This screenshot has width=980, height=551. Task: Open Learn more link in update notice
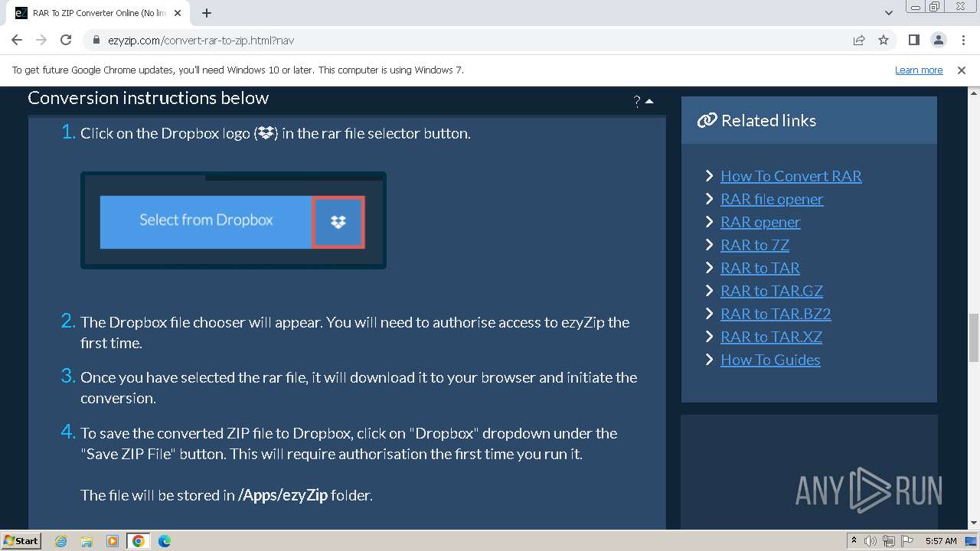pyautogui.click(x=919, y=70)
